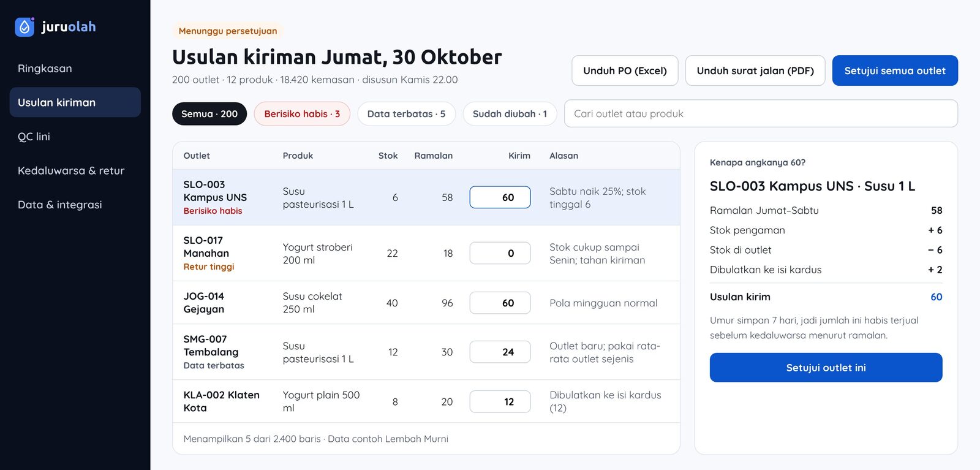Click the Usulan kirim total value 60

[936, 297]
